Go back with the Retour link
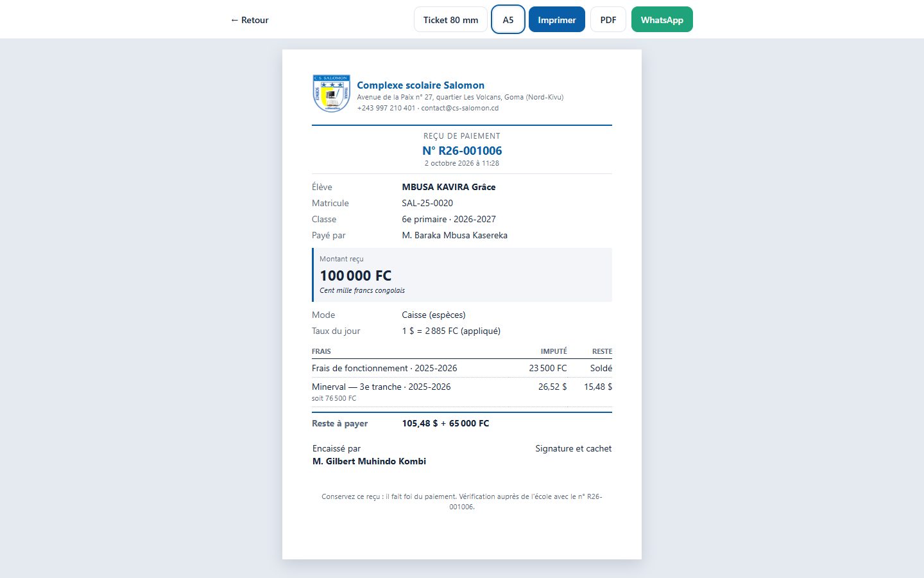Image resolution: width=924 pixels, height=578 pixels. pos(250,20)
